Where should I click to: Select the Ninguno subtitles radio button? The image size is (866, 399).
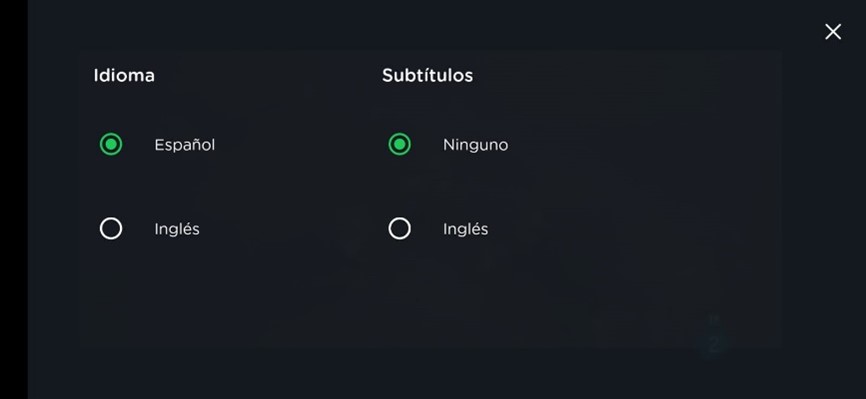(399, 145)
